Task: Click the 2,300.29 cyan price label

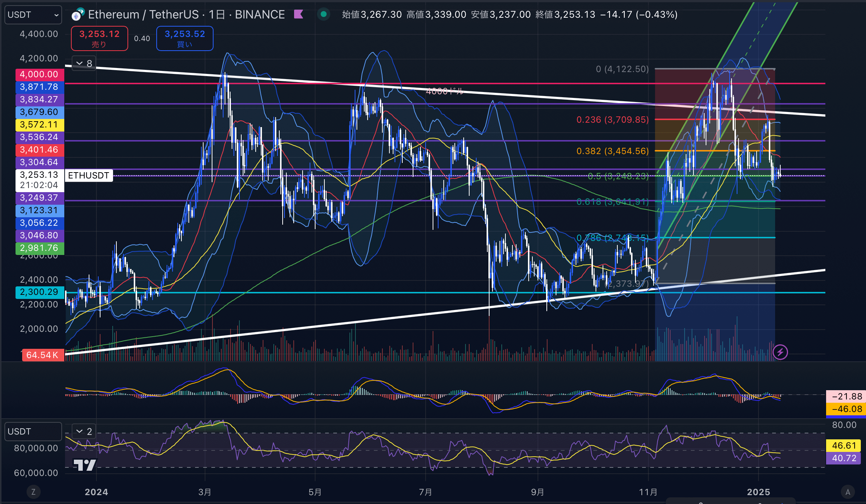Action: [40, 292]
